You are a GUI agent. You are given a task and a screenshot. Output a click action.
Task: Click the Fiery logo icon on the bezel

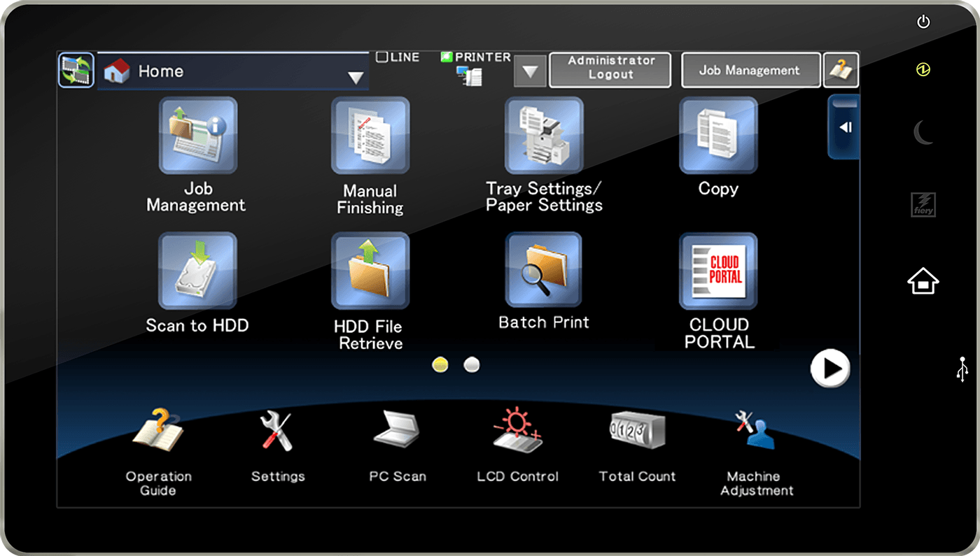point(923,204)
